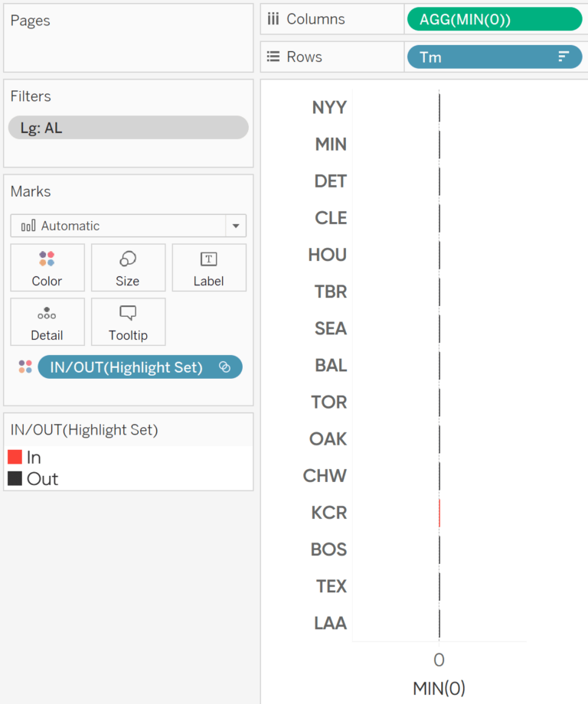
Task: Click the MIN(0) axis label
Action: tap(438, 688)
